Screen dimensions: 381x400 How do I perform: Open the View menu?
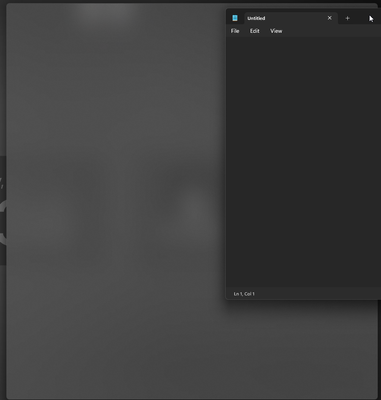coord(276,31)
